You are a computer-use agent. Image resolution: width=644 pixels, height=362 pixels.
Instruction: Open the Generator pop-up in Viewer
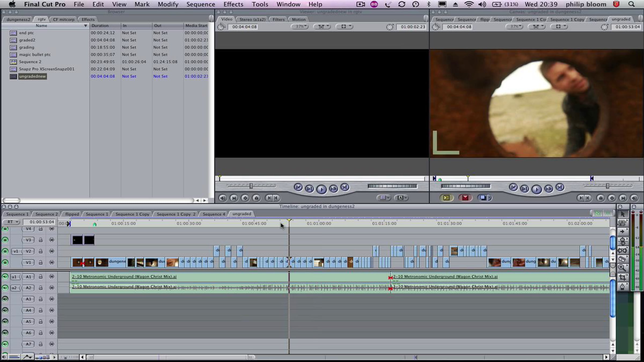click(401, 198)
